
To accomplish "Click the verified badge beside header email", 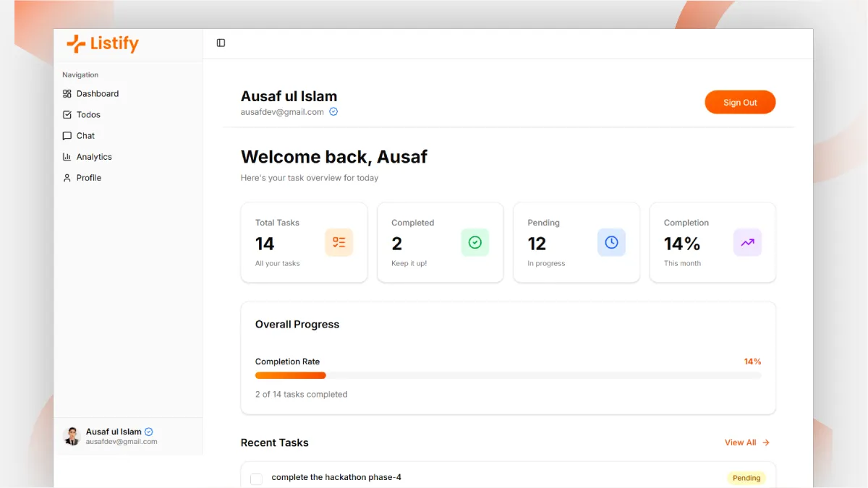I will click(333, 112).
